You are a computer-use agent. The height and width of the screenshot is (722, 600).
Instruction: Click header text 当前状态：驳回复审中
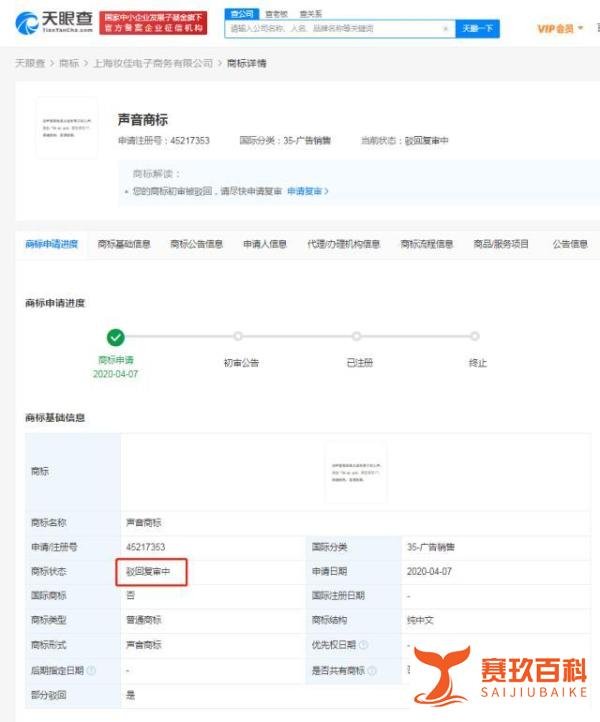point(405,140)
